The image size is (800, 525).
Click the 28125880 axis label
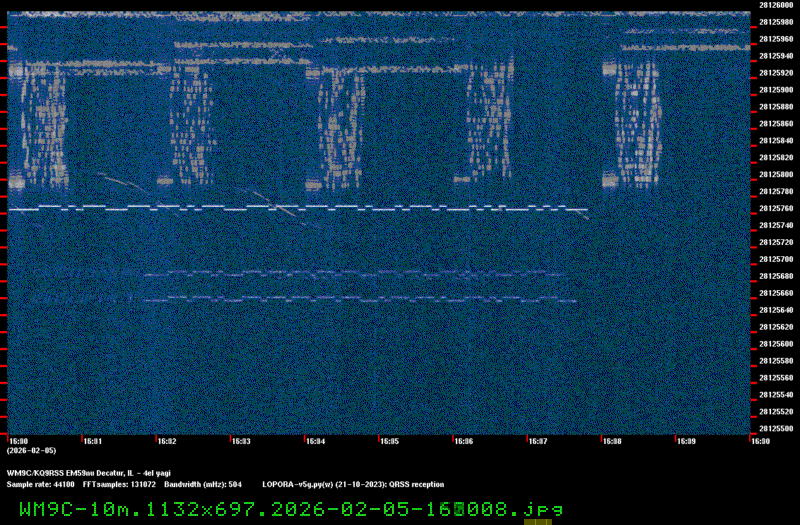[776, 107]
